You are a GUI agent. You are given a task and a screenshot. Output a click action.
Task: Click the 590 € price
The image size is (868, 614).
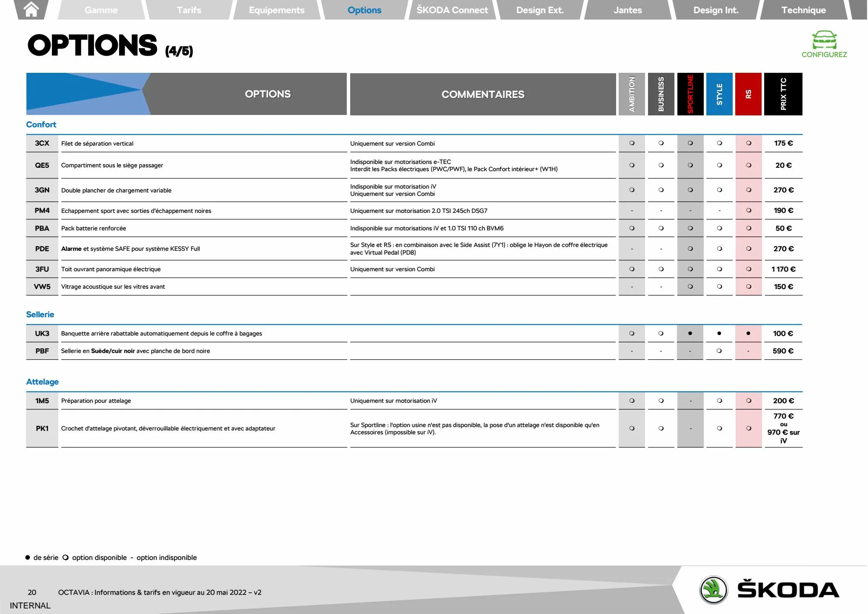783,351
